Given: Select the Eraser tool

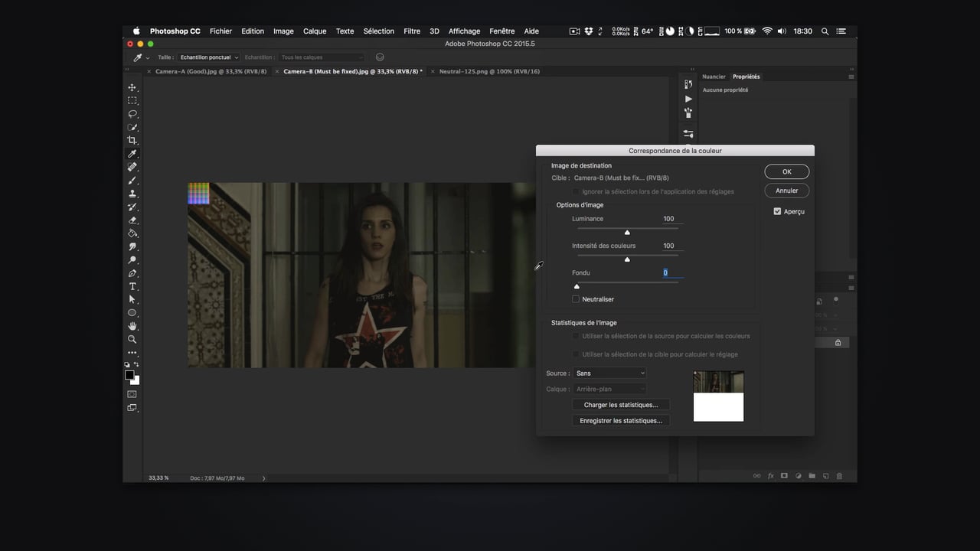Looking at the screenshot, I should click(132, 220).
